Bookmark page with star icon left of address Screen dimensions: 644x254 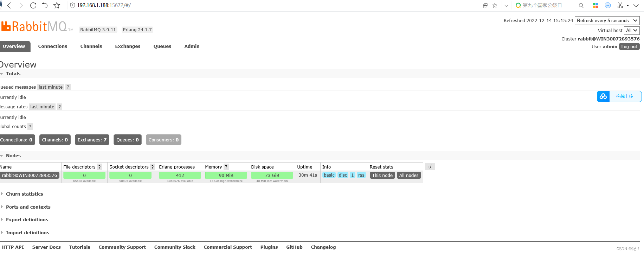point(57,5)
